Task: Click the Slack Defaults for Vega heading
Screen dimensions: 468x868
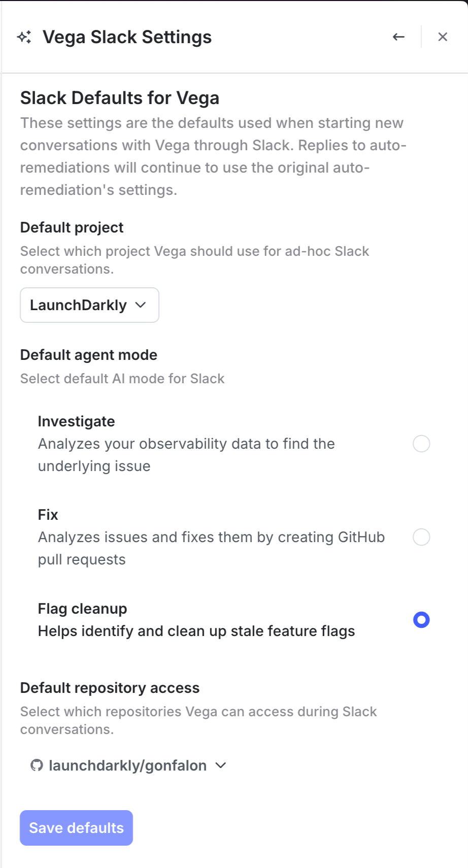Action: [x=120, y=97]
